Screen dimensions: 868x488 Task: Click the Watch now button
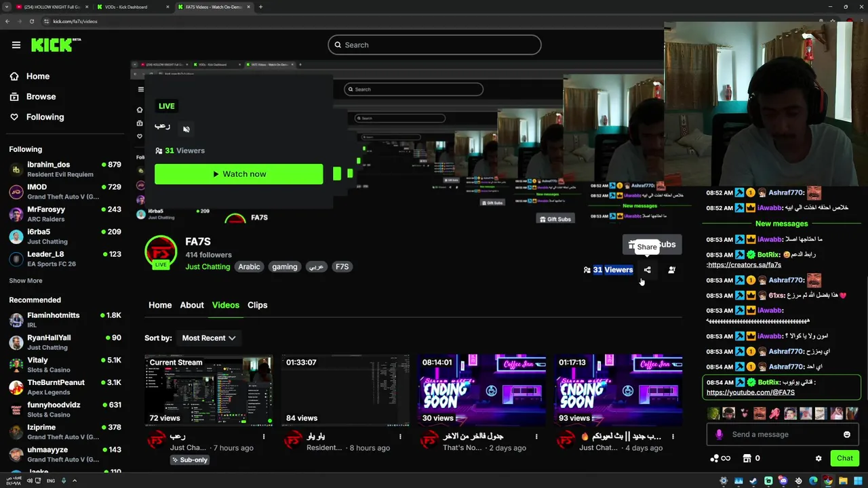click(x=239, y=174)
